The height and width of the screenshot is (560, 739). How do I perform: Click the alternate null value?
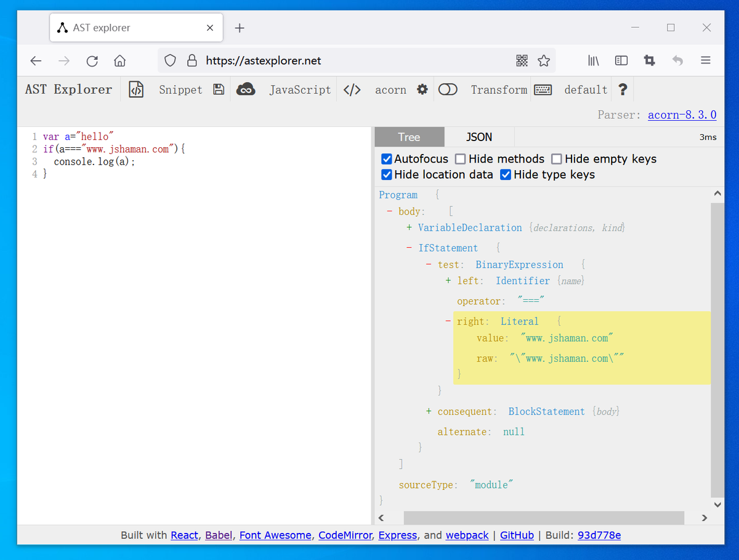(x=514, y=432)
